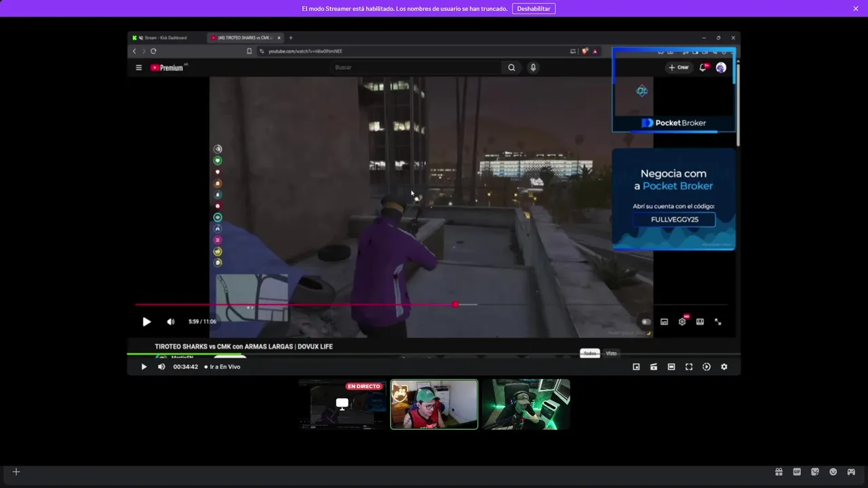This screenshot has width=868, height=488.
Task: Click the browser back arrow
Action: coord(134,52)
